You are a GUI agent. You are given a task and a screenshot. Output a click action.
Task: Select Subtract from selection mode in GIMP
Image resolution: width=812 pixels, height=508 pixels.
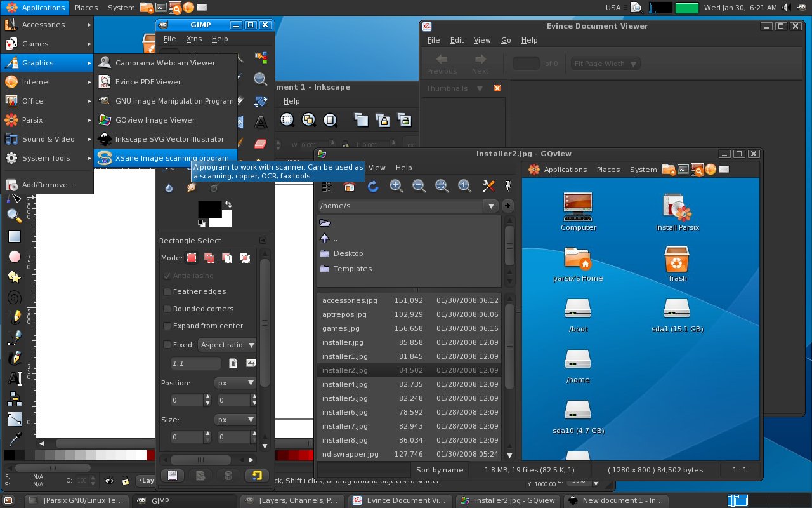pyautogui.click(x=227, y=258)
